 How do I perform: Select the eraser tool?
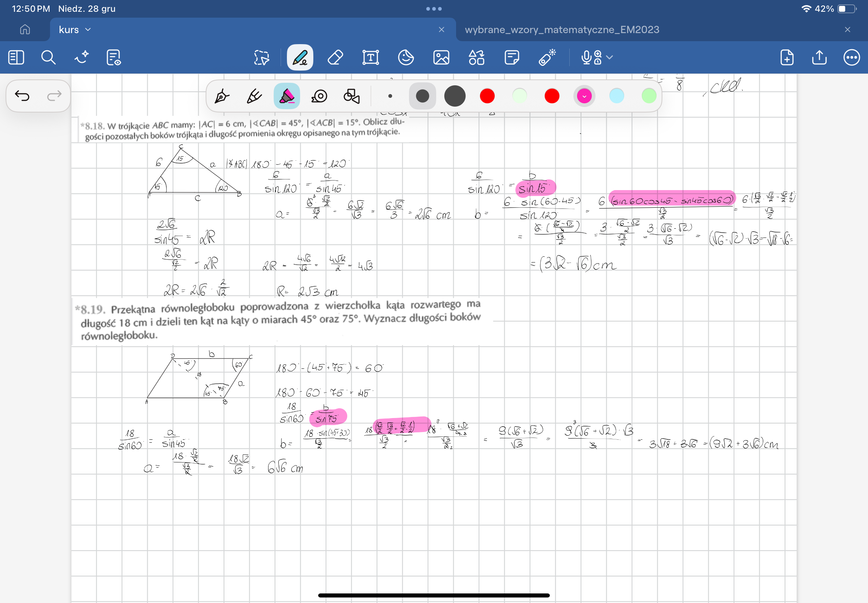click(335, 58)
